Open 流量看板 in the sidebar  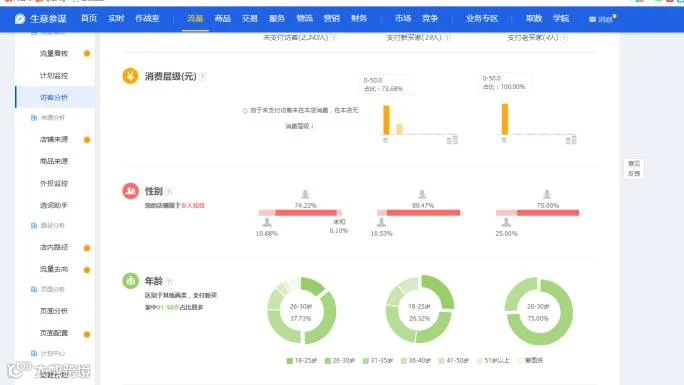point(54,53)
